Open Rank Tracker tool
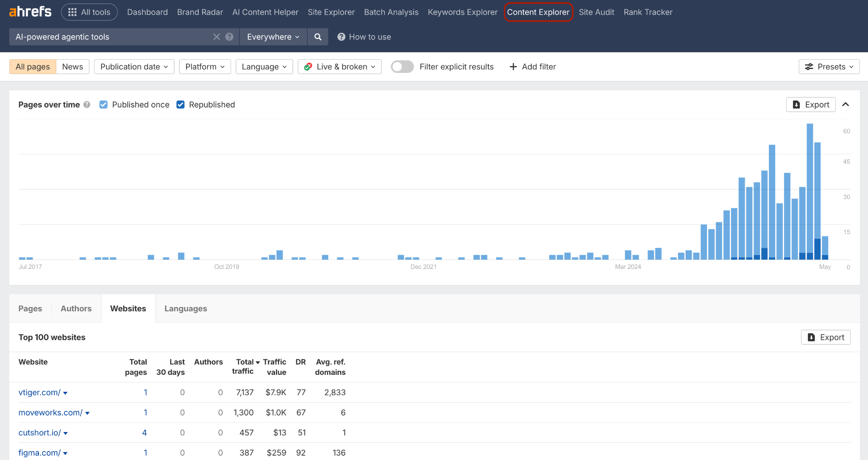 pyautogui.click(x=648, y=12)
